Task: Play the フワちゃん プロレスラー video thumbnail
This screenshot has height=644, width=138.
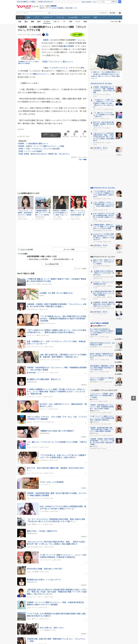Action: (x=119, y=285)
